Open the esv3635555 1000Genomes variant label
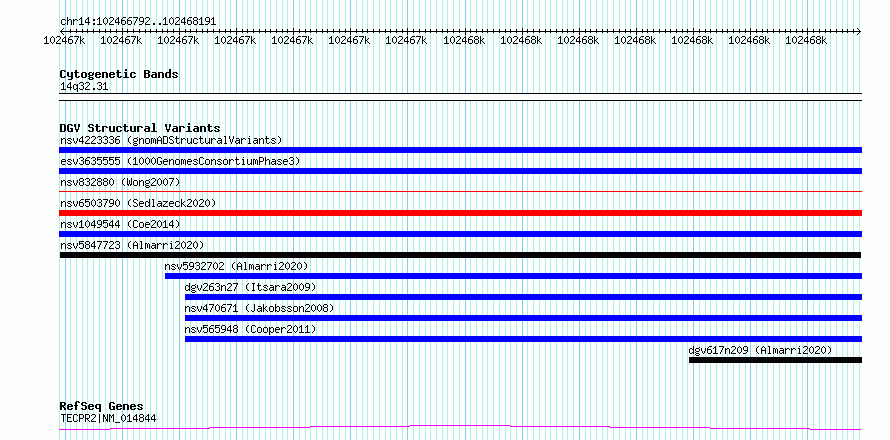Image resolution: width=890 pixels, height=440 pixels. point(180,161)
